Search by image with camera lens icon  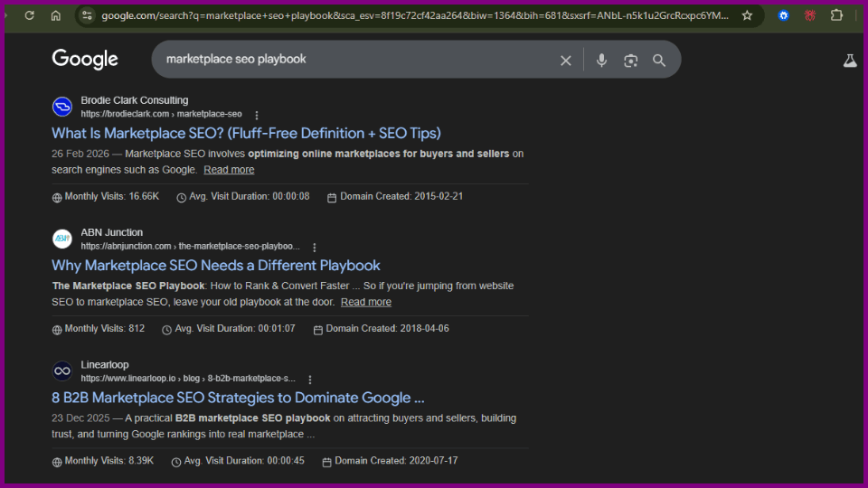tap(630, 61)
